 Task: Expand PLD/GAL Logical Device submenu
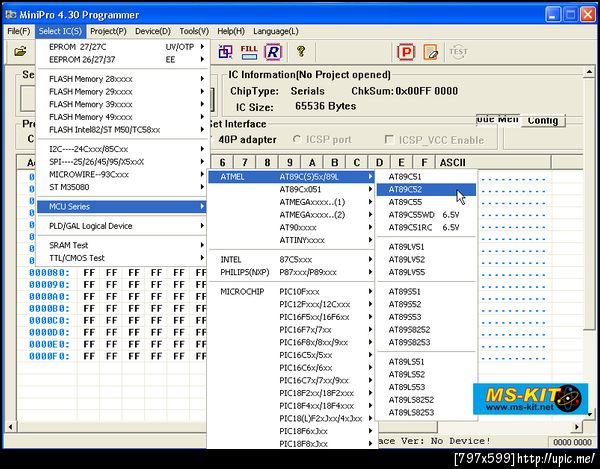tap(122, 226)
